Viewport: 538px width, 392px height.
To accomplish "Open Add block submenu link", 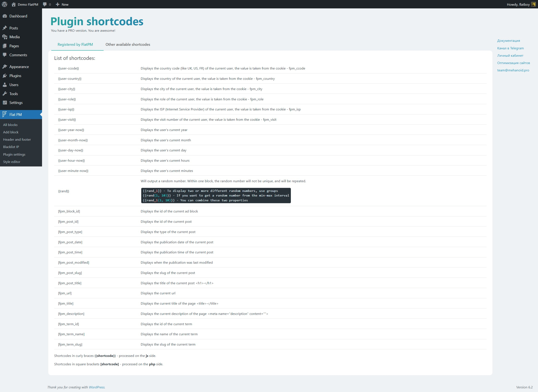I will 11,132.
